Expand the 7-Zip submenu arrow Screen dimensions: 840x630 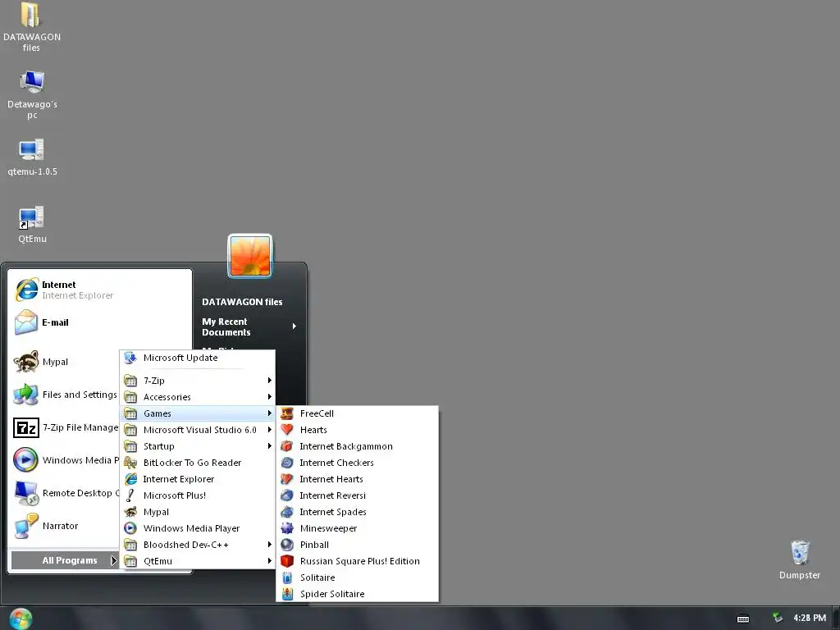(269, 381)
